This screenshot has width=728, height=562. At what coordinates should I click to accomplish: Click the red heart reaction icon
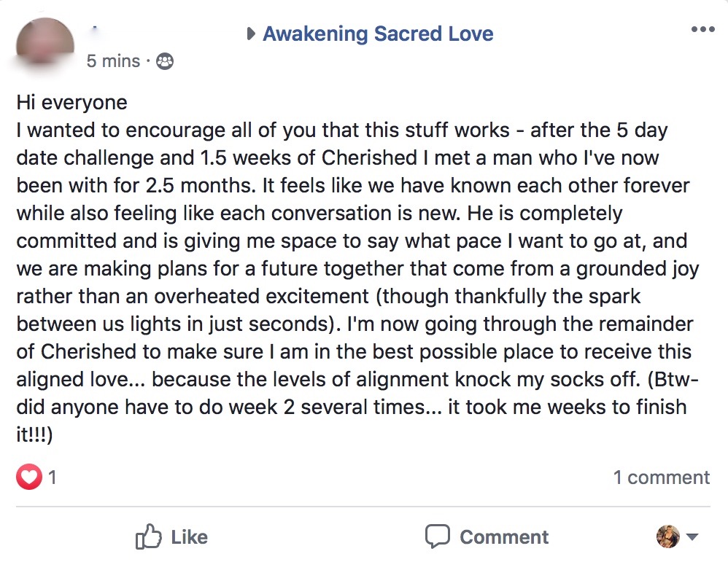[x=29, y=477]
